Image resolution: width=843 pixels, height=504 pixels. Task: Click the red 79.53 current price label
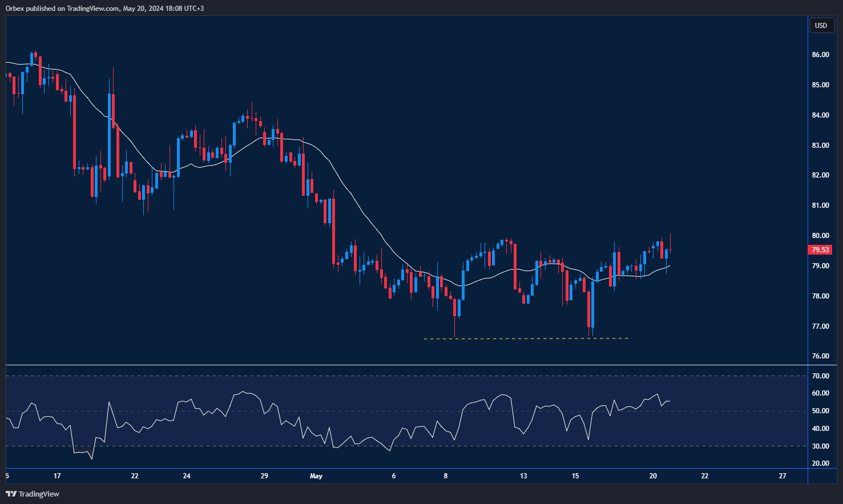[821, 250]
